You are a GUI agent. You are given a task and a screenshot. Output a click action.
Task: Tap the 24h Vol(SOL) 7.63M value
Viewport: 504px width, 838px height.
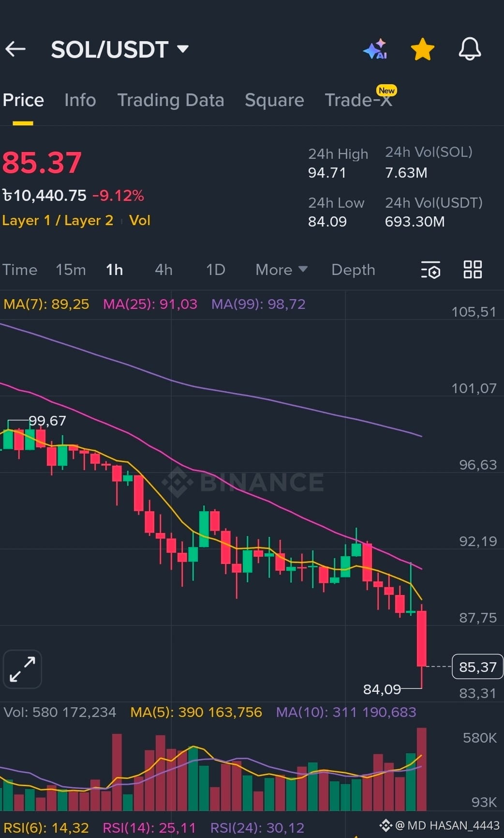point(406,173)
